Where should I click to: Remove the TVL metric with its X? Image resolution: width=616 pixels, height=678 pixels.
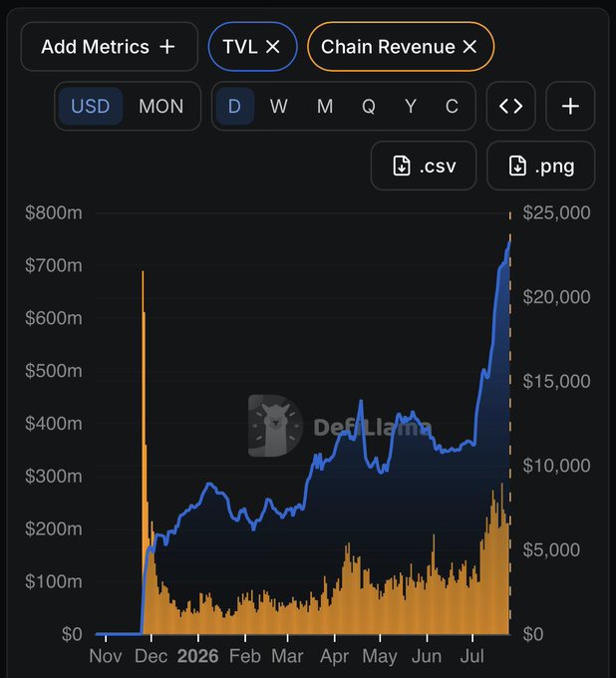coord(273,47)
